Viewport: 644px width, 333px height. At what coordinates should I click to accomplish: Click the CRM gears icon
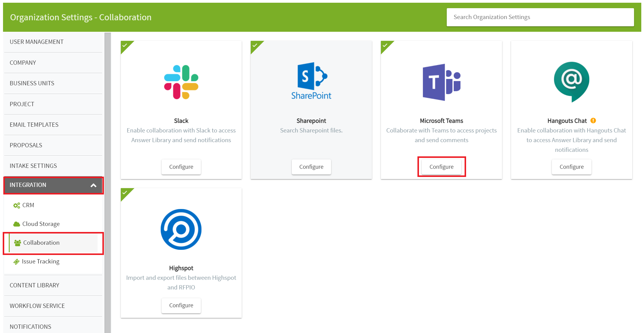tap(17, 205)
